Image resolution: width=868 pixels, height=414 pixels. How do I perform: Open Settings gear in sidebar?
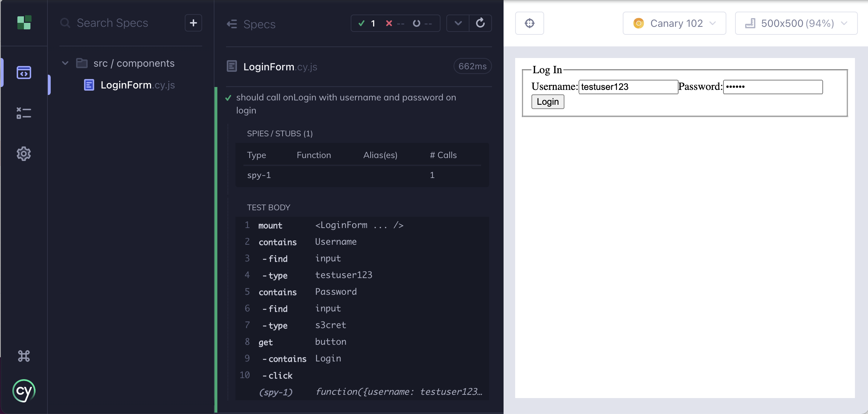click(24, 154)
